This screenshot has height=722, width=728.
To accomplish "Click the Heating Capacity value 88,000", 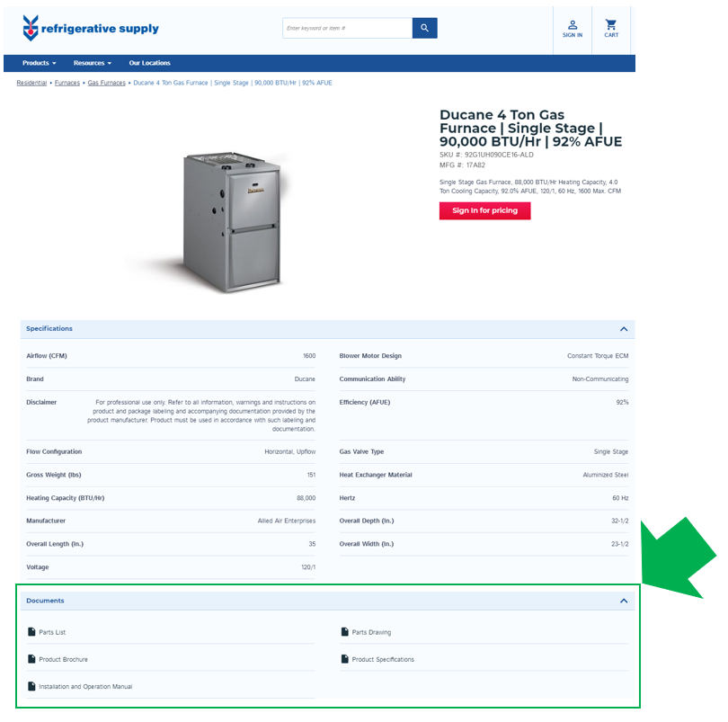I will (306, 498).
